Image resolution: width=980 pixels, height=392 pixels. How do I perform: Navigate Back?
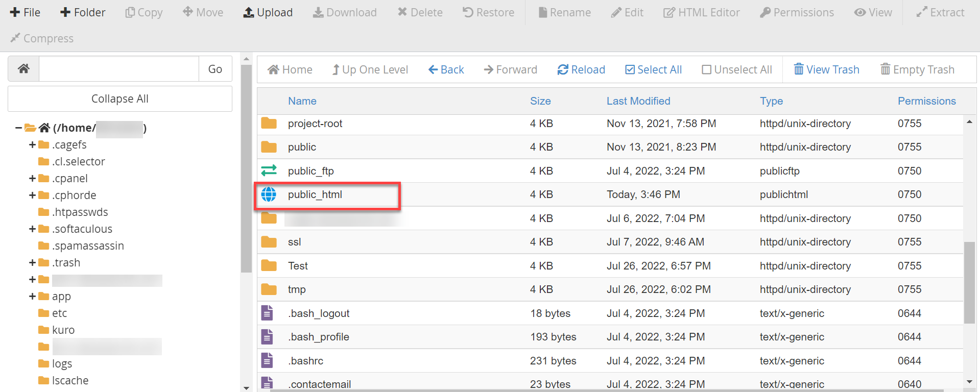pyautogui.click(x=446, y=69)
